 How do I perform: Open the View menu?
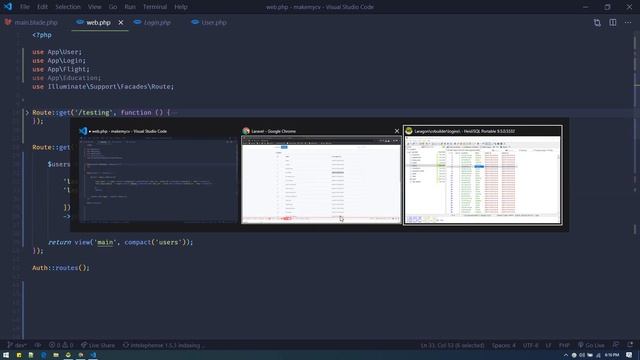pyautogui.click(x=94, y=7)
